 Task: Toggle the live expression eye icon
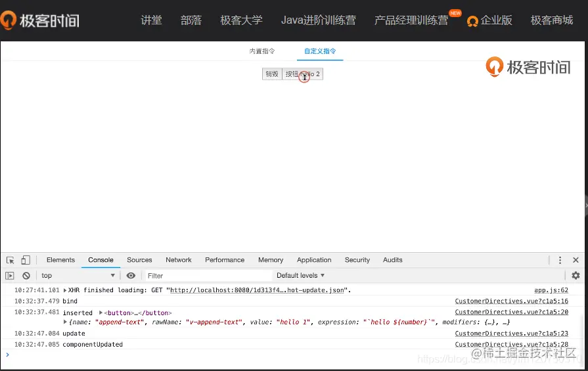pos(131,276)
